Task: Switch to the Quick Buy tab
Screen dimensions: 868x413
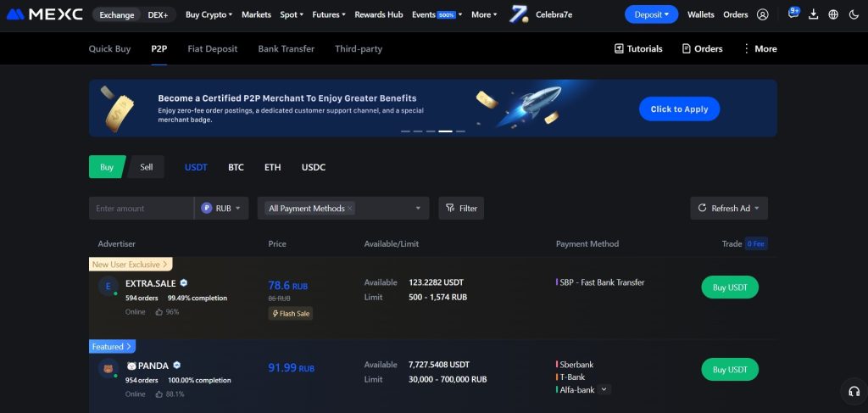Action: pos(109,48)
